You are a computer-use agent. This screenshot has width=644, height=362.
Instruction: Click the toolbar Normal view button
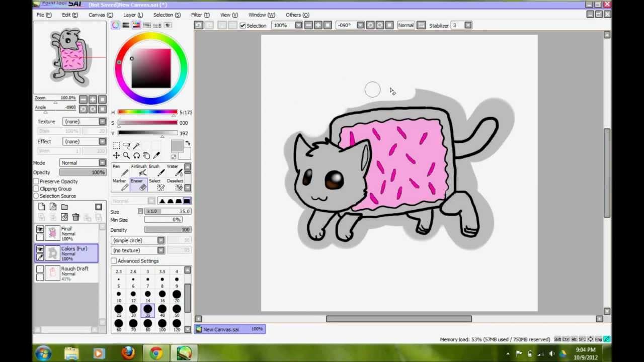click(406, 25)
